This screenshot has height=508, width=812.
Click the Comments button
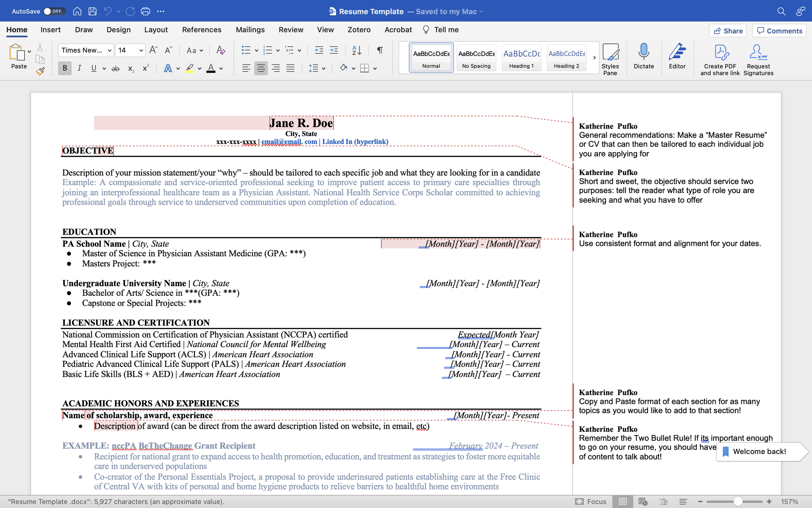click(780, 31)
